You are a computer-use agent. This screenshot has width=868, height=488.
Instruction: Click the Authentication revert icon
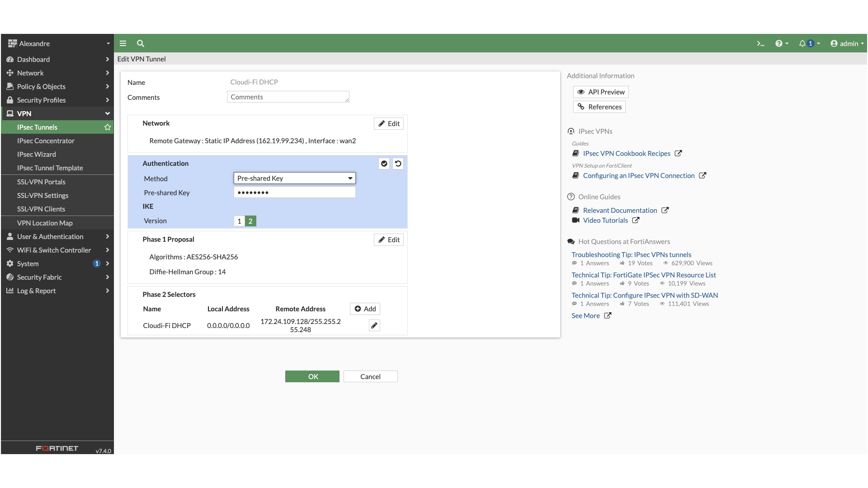398,164
